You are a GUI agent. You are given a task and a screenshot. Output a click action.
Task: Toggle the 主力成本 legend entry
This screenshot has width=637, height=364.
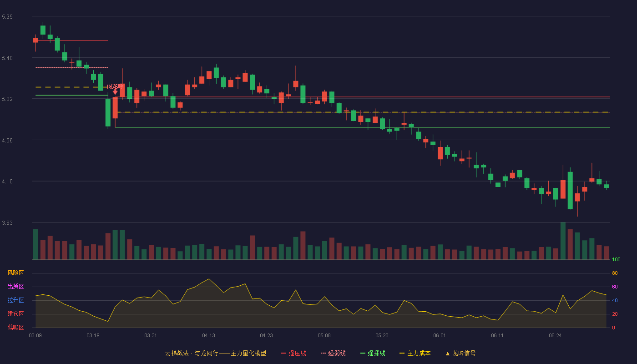click(x=415, y=353)
